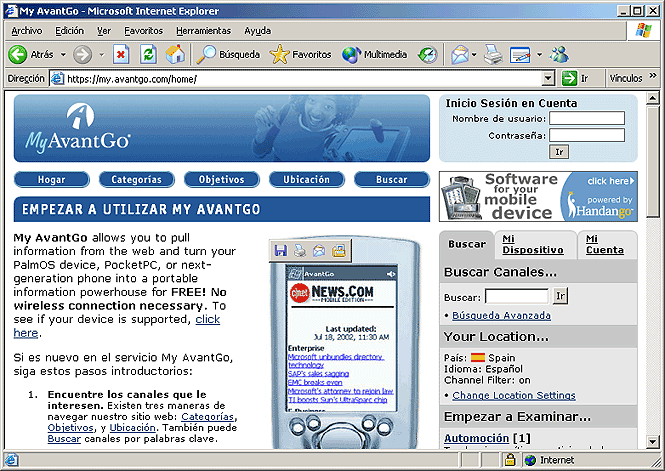Open the Mail envelope toolbar icon
The height and width of the screenshot is (471, 665).
pos(460,55)
